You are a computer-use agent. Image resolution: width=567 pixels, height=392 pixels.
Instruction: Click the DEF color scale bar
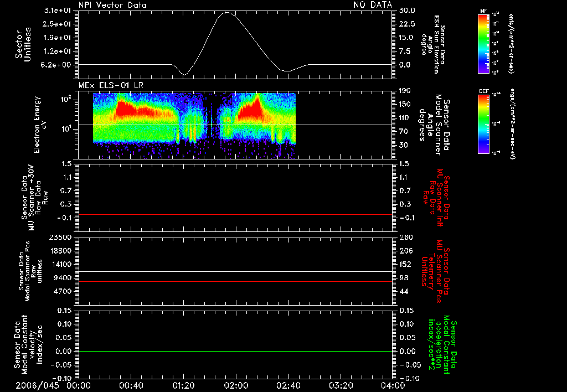point(483,125)
